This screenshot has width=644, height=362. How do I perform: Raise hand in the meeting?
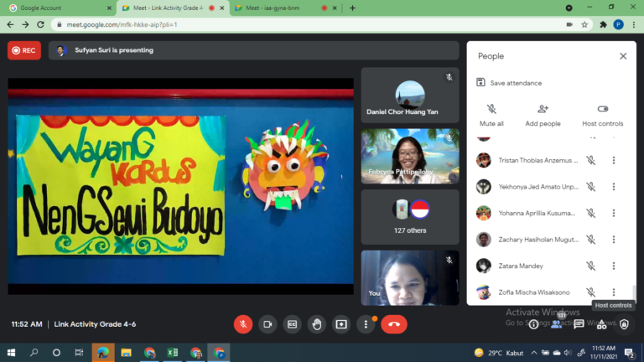pos(317,324)
